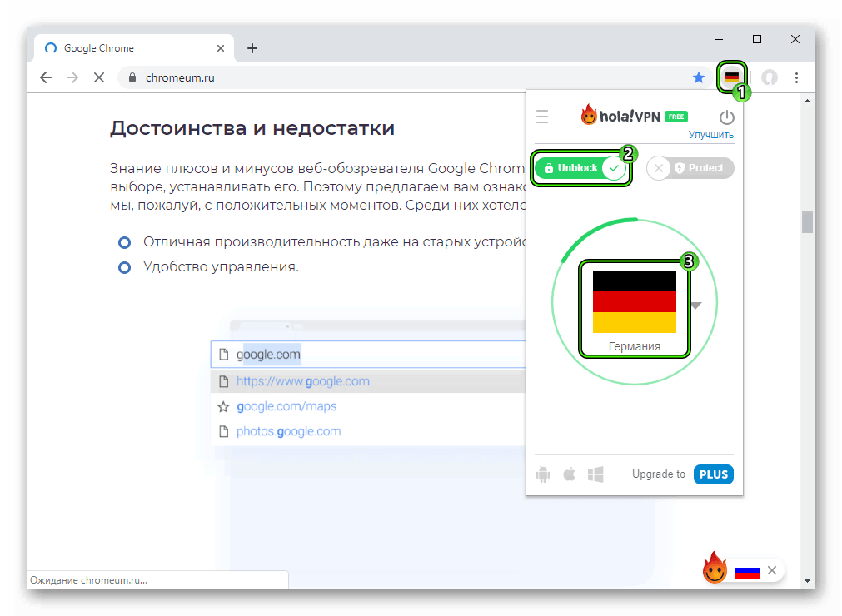Open the Apple app icon
The height and width of the screenshot is (616, 842).
(569, 474)
